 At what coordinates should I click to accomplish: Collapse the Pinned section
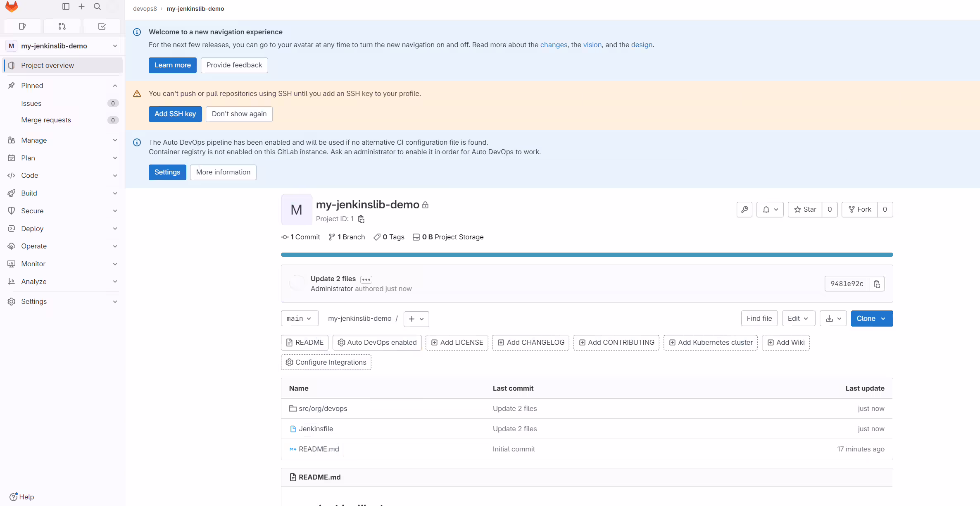click(62, 86)
